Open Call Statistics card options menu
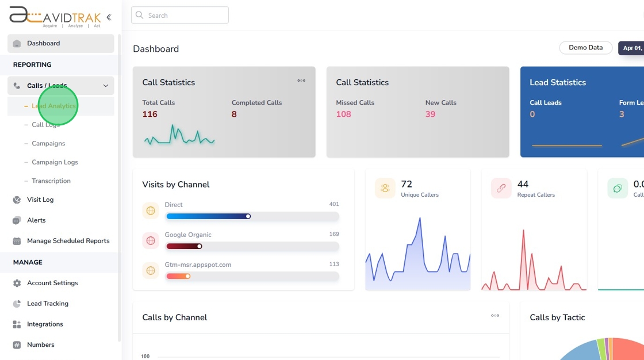 pos(301,81)
